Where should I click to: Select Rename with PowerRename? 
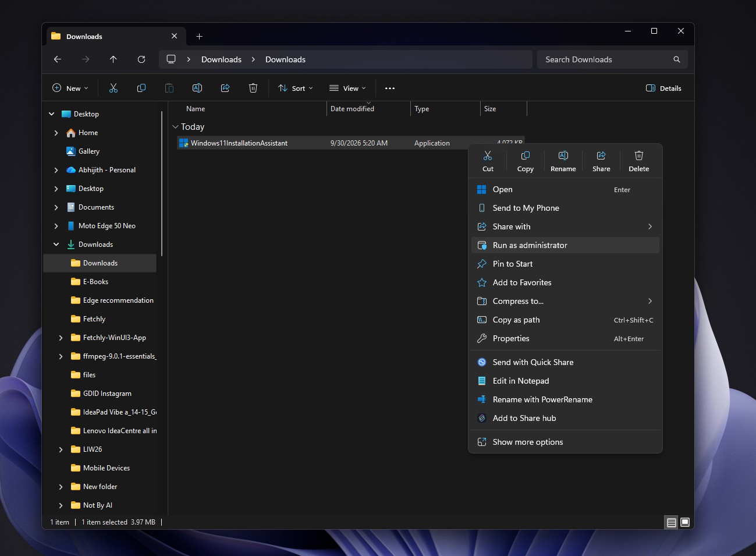(x=565, y=399)
